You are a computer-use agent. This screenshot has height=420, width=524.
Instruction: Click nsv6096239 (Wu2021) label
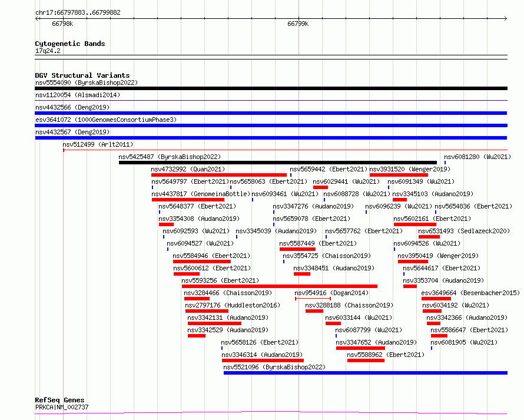399,206
